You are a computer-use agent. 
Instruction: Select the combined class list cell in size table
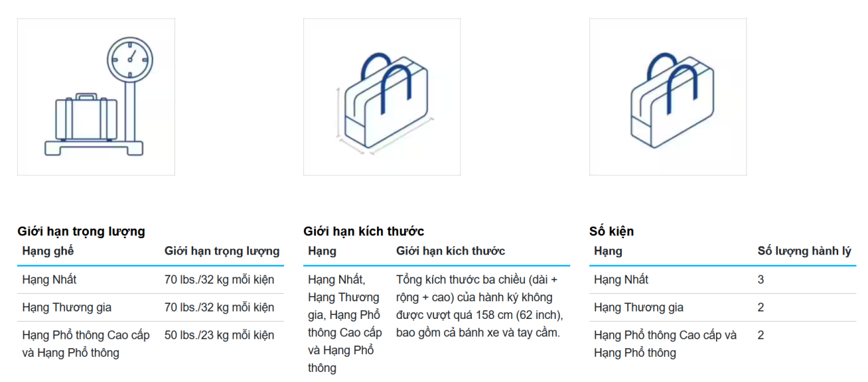point(345,324)
